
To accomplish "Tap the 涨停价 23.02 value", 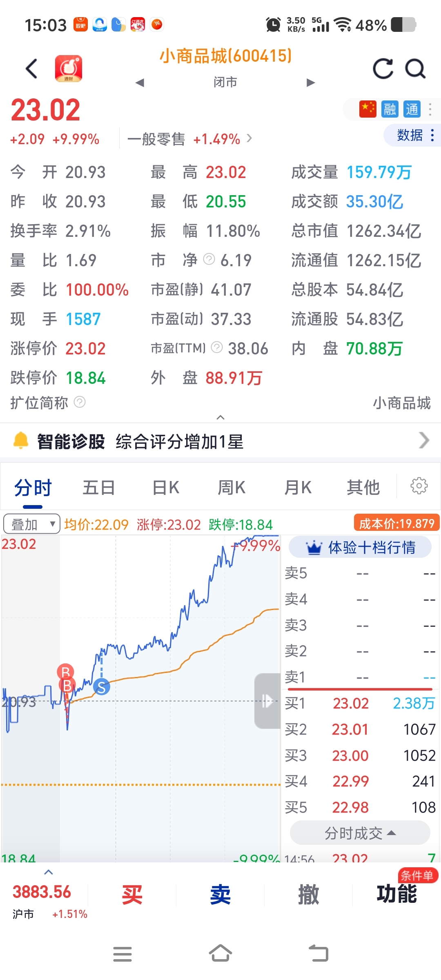I will coord(85,348).
